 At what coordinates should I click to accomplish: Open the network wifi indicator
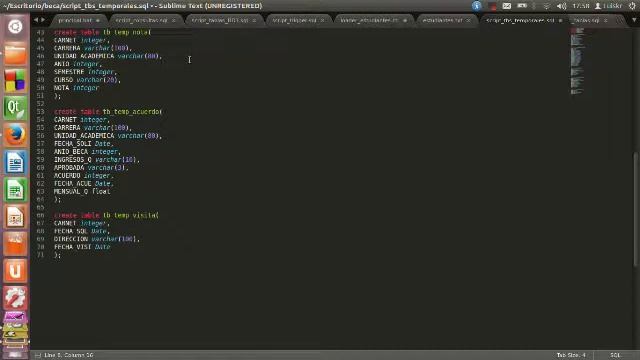[547, 6]
